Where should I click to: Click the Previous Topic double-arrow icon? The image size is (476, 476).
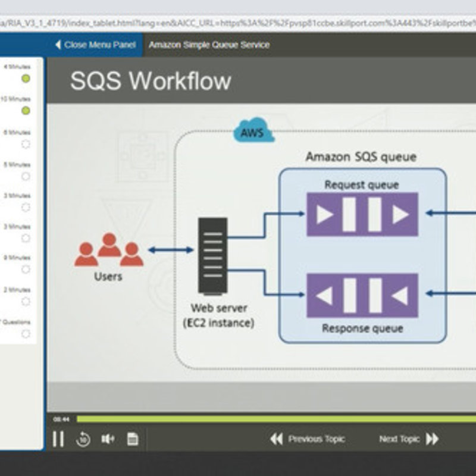(276, 439)
